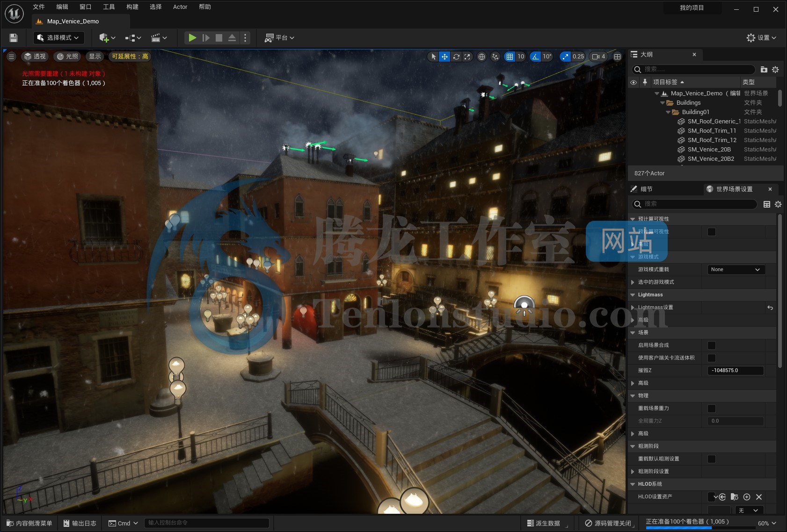
Task: Open the 文件 menu
Action: pyautogui.click(x=39, y=7)
